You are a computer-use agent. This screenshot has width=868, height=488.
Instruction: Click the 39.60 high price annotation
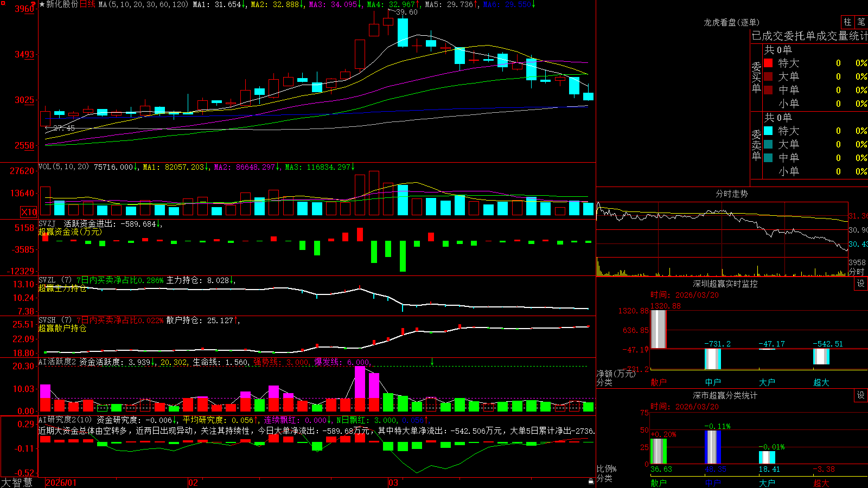tap(407, 12)
